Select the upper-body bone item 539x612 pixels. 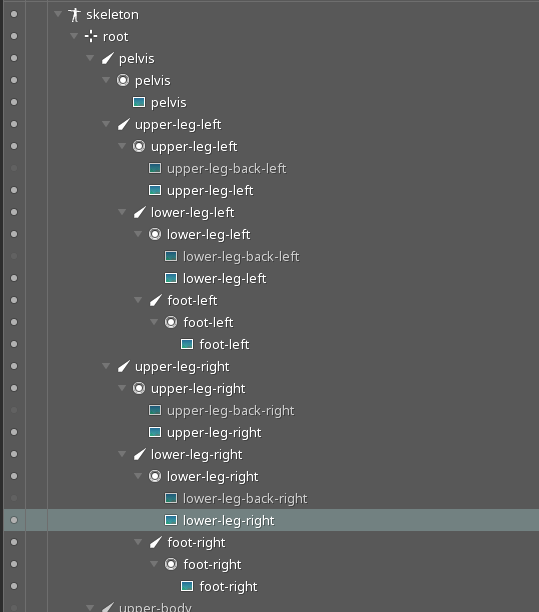click(155, 607)
